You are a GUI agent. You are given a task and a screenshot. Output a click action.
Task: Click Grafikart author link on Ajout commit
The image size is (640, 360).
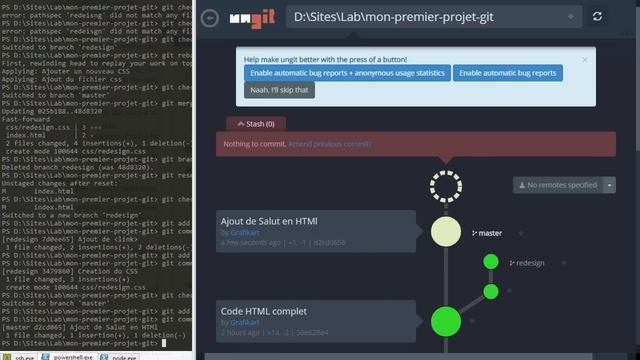(x=244, y=233)
